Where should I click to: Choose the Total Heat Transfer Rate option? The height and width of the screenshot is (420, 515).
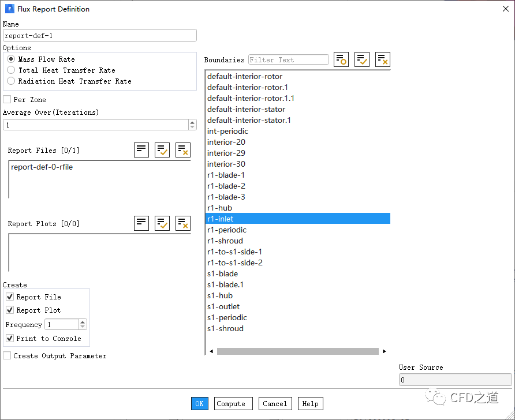click(x=11, y=70)
